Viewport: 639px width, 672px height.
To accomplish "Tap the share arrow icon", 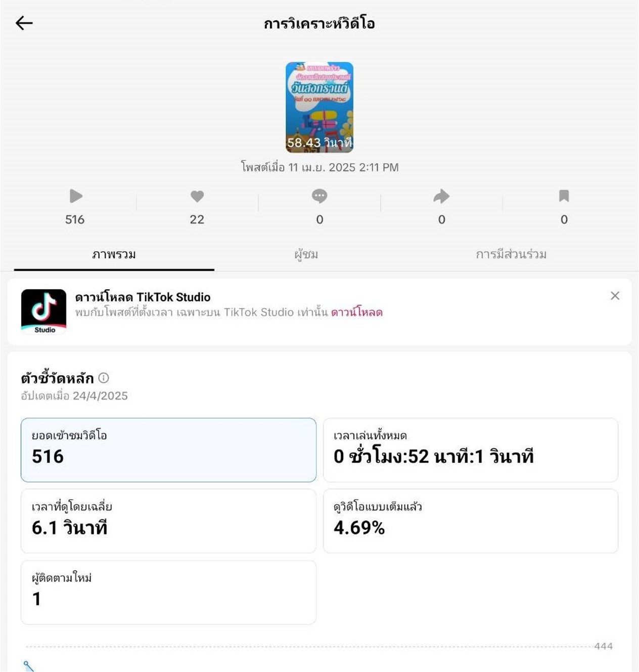I will click(x=441, y=196).
